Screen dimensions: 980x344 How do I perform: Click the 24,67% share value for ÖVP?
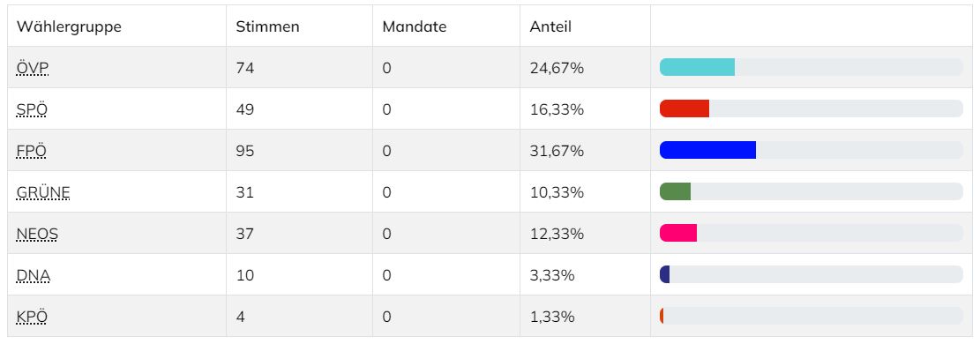(557, 68)
